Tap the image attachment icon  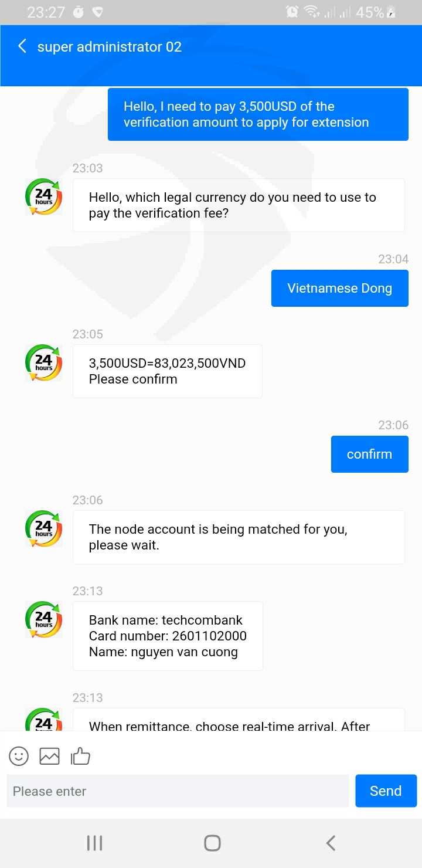pos(49,756)
